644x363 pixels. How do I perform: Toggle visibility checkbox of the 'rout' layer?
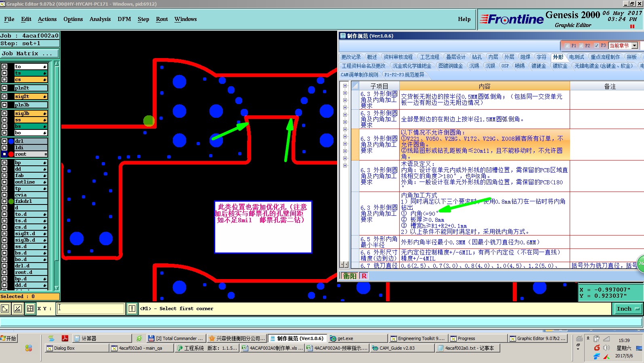tap(4, 154)
